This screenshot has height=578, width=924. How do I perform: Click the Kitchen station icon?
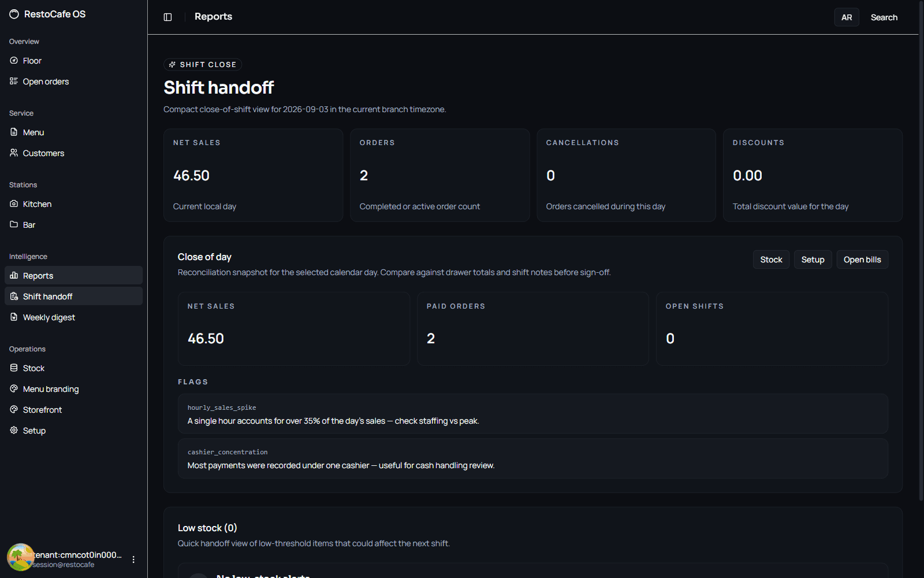[14, 203]
